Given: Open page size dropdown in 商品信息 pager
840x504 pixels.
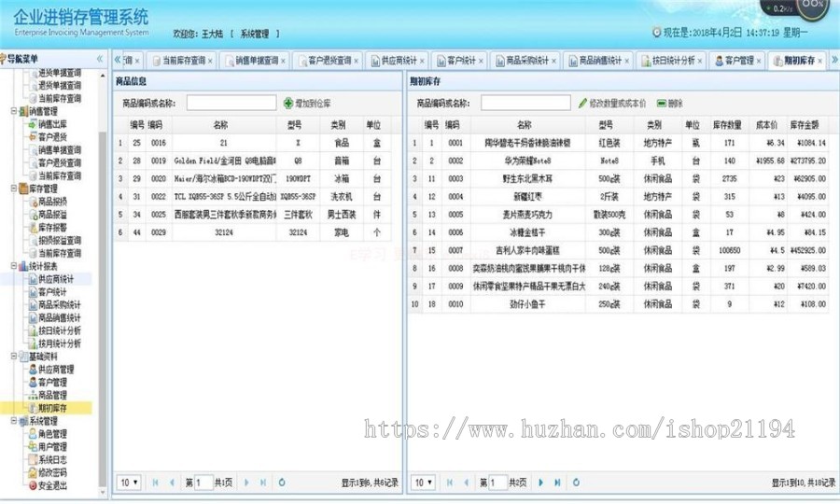Looking at the screenshot, I should coord(129,483).
